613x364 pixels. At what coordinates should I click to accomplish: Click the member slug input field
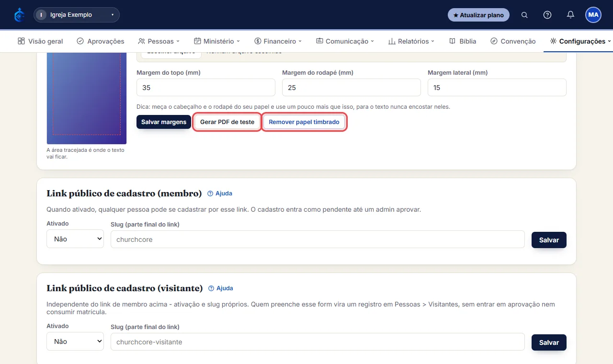pos(318,239)
